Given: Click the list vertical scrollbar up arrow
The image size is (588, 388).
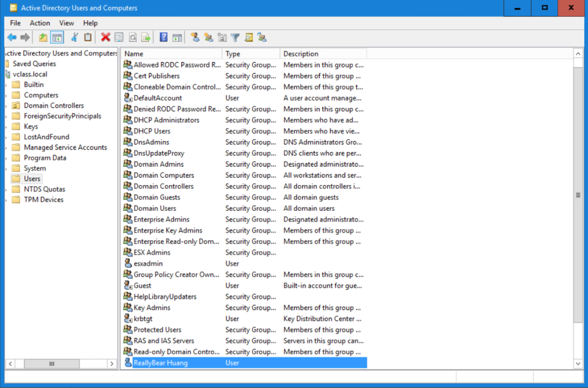Looking at the screenshot, I should (x=578, y=54).
